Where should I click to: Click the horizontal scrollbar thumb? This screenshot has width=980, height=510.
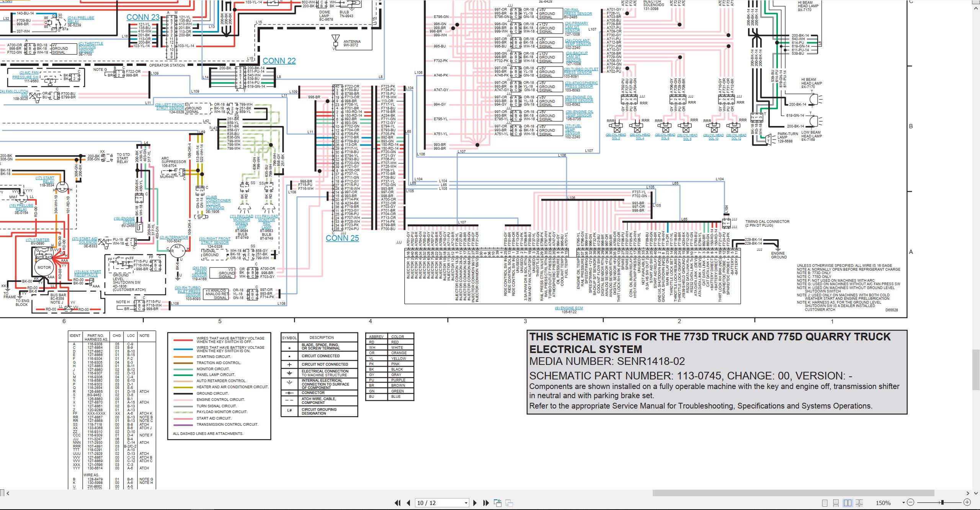pyautogui.click(x=793, y=493)
